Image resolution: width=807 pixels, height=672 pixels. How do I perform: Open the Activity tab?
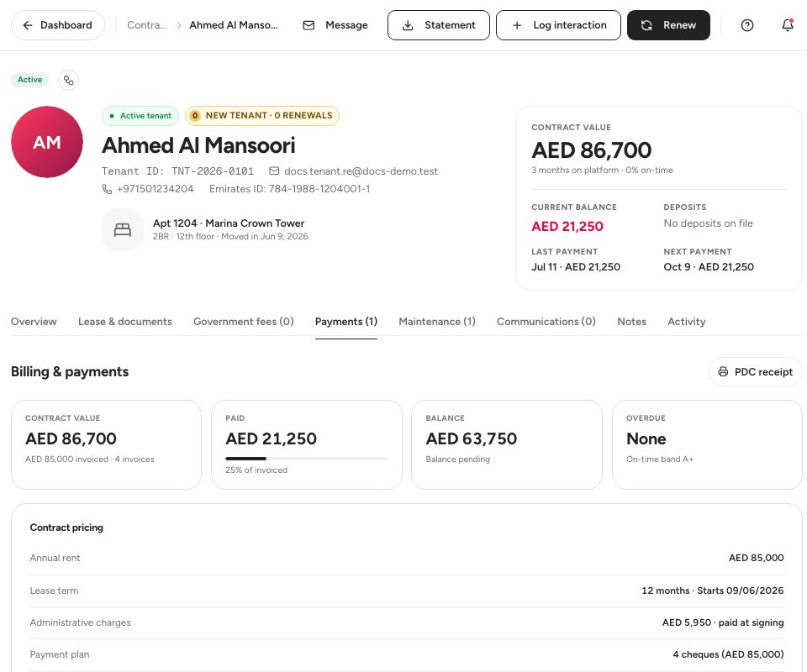pyautogui.click(x=687, y=322)
